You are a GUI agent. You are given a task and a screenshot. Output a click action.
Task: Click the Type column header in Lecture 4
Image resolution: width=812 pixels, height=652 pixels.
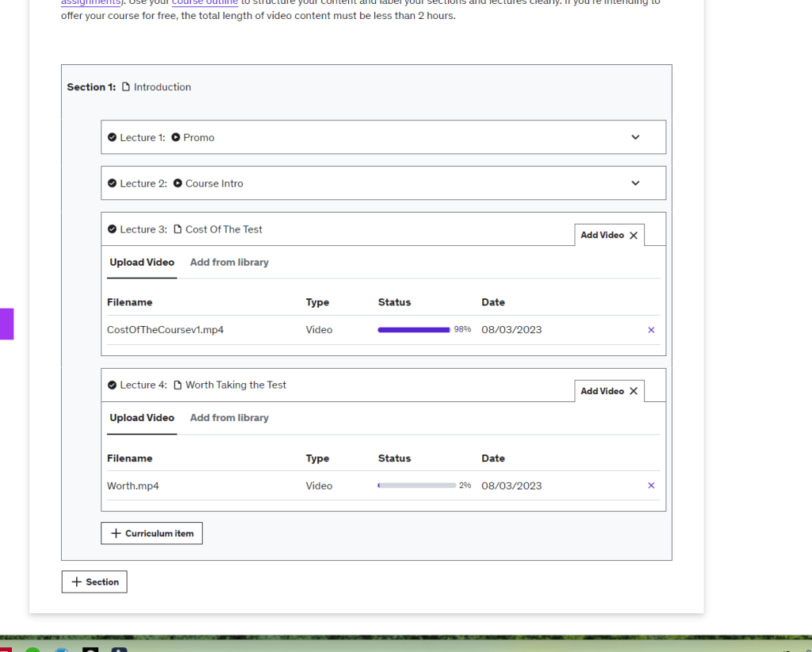click(x=317, y=458)
